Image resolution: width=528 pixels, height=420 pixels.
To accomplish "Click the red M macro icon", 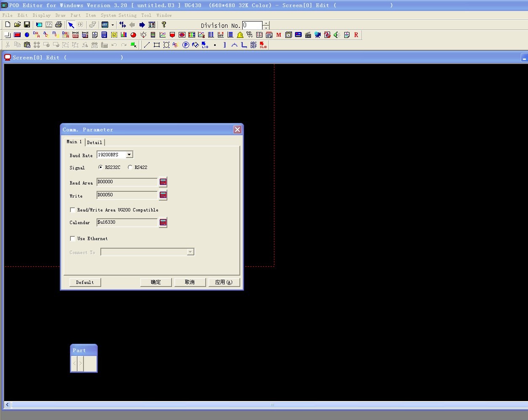I will [x=279, y=35].
